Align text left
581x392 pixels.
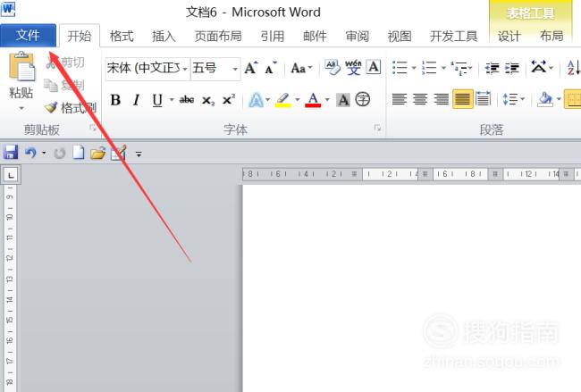tap(400, 99)
